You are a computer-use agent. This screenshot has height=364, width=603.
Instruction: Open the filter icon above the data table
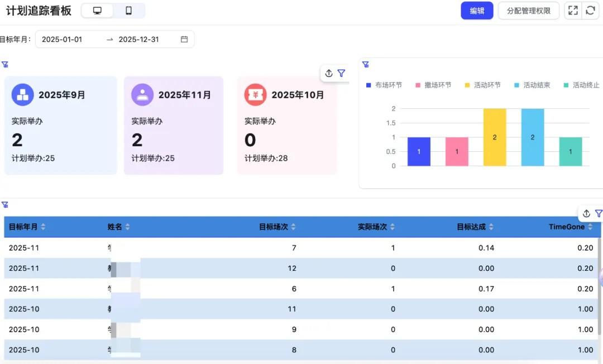(599, 213)
